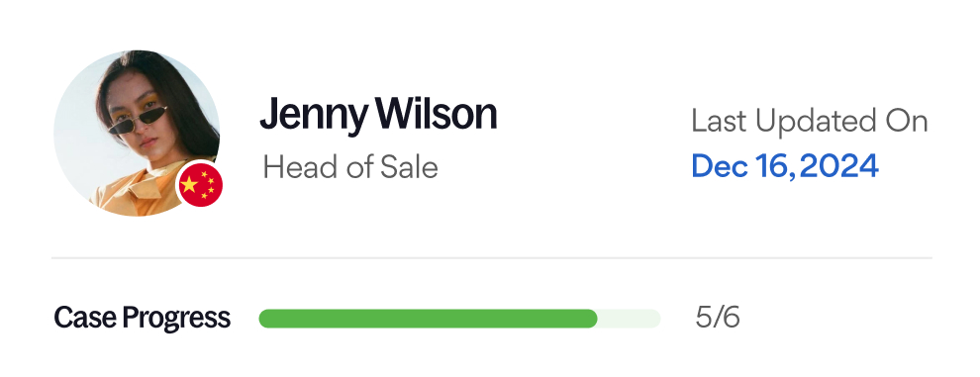Click the Last Updated On label
Viewport: 980px width, 377px height.
(810, 121)
